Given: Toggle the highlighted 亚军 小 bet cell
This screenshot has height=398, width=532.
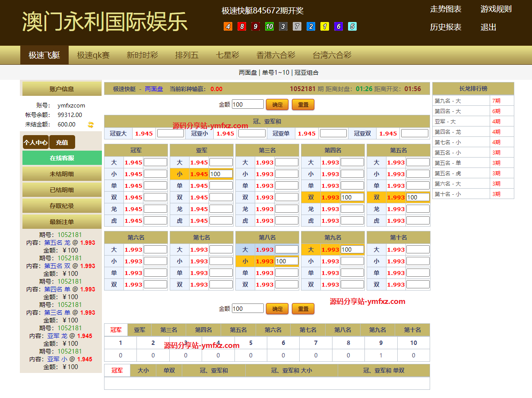Looking at the screenshot, I should click(x=180, y=174).
